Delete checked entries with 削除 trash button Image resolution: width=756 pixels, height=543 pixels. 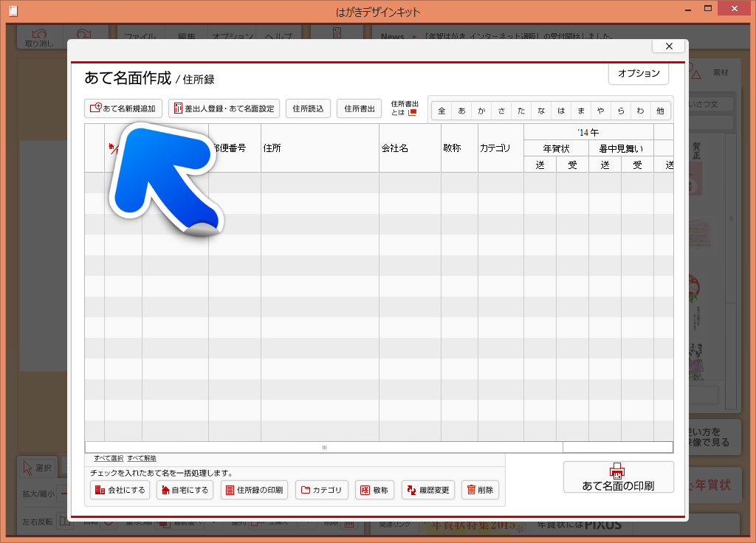click(480, 490)
